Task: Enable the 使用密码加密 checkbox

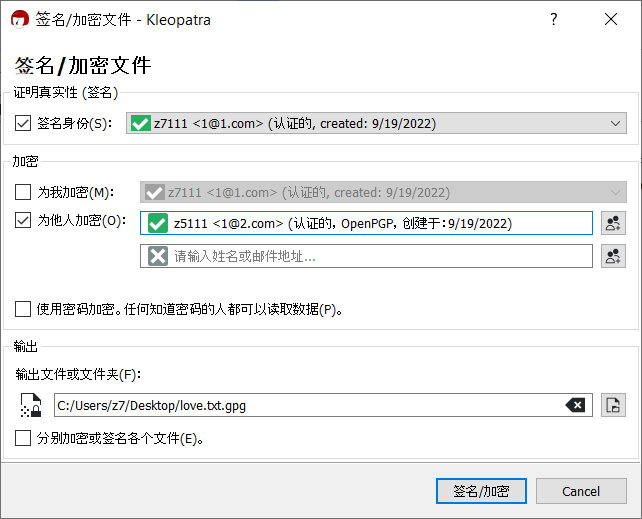Action: pyautogui.click(x=23, y=309)
